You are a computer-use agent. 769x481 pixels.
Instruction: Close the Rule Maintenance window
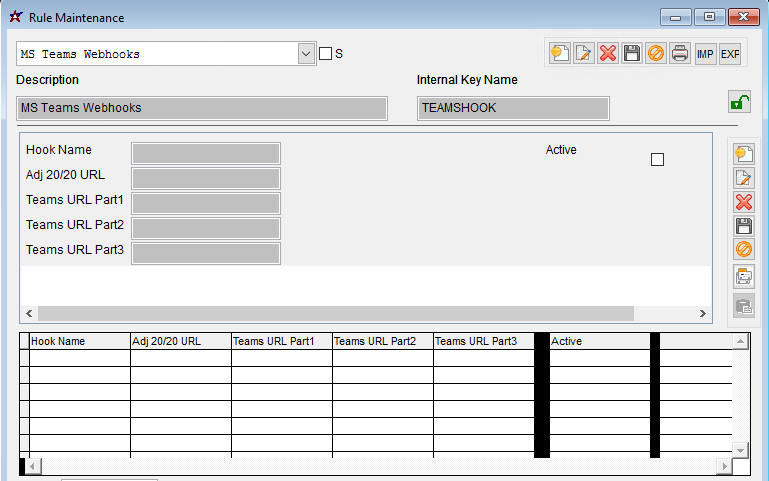point(743,17)
